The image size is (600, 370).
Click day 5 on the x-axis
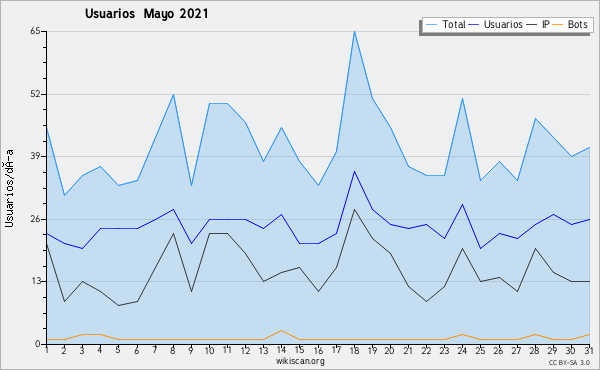[118, 350]
